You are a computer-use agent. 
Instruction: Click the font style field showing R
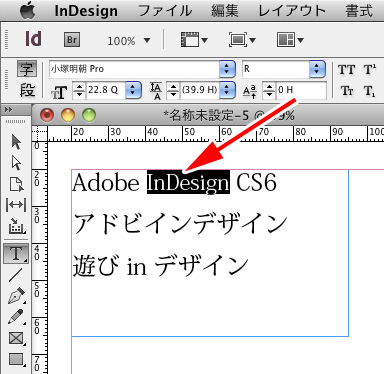tap(276, 69)
